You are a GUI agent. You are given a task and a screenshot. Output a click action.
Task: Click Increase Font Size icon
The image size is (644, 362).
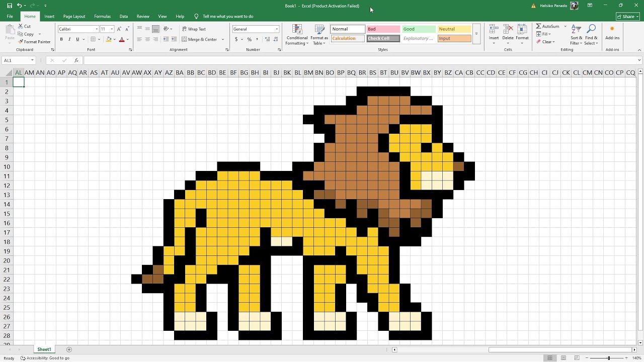pyautogui.click(x=119, y=29)
